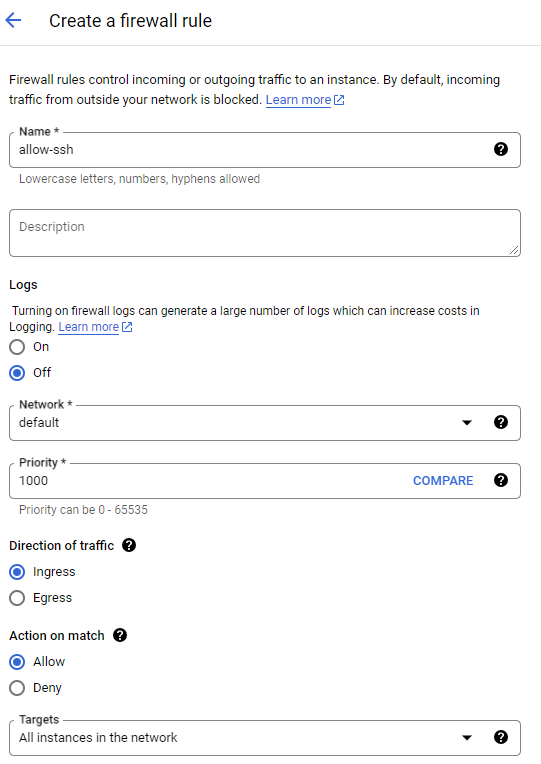Open help icon for Priority field
Viewport: 541px width, 764px height.
click(501, 480)
